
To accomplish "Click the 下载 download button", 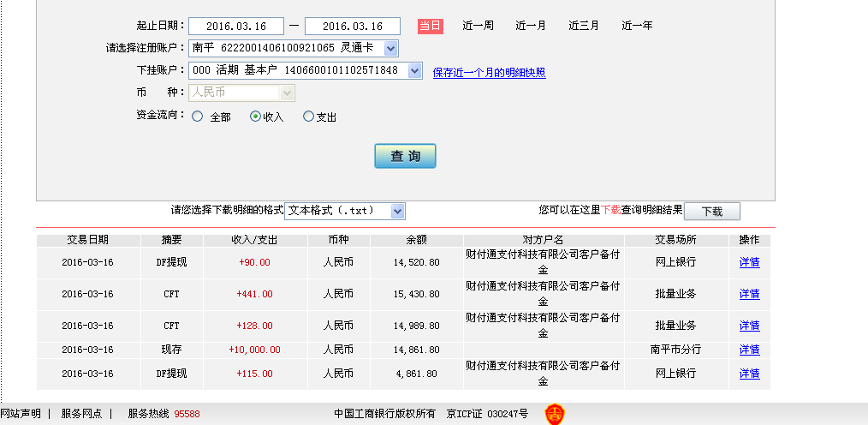I will [x=711, y=212].
